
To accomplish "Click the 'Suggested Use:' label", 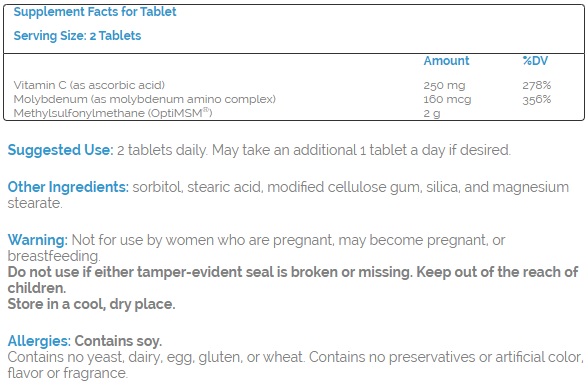I will coord(60,150).
